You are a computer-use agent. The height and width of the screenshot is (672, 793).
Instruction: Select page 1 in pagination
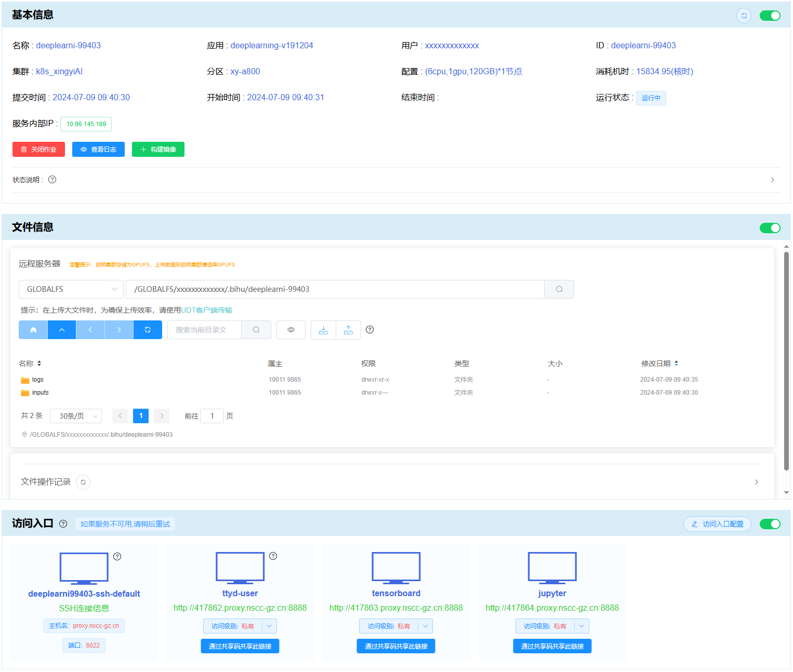tap(141, 416)
